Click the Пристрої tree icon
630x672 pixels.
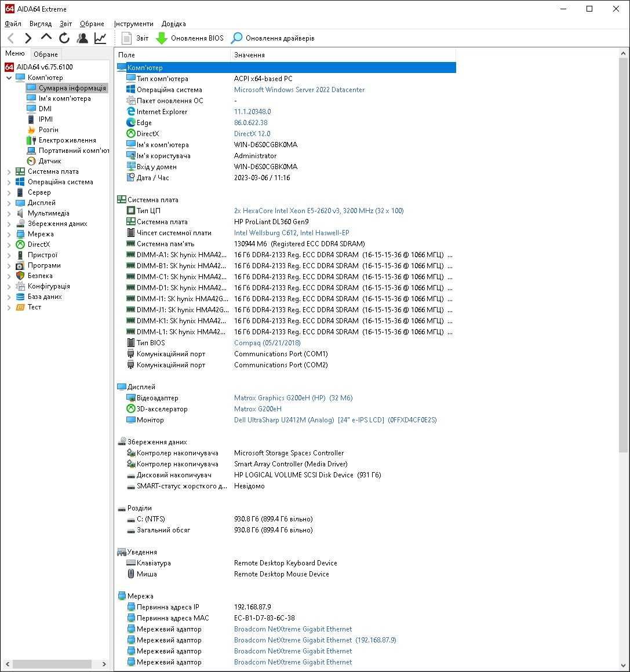coord(20,255)
